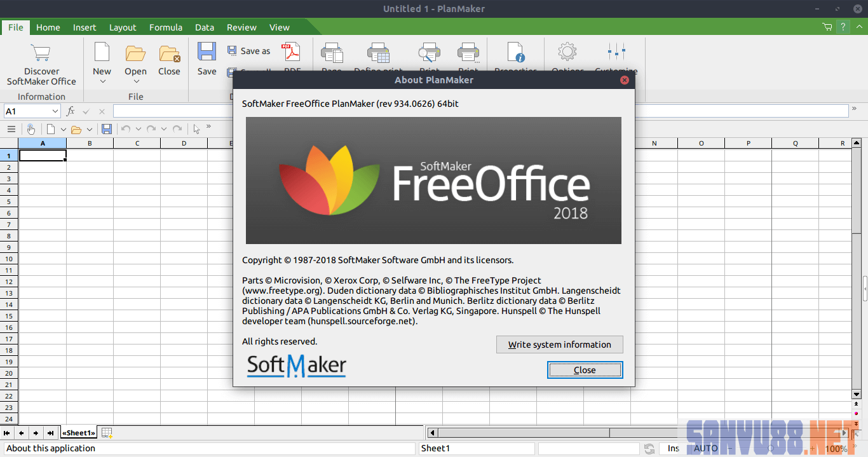Choose Save as in the ribbon

(x=248, y=51)
